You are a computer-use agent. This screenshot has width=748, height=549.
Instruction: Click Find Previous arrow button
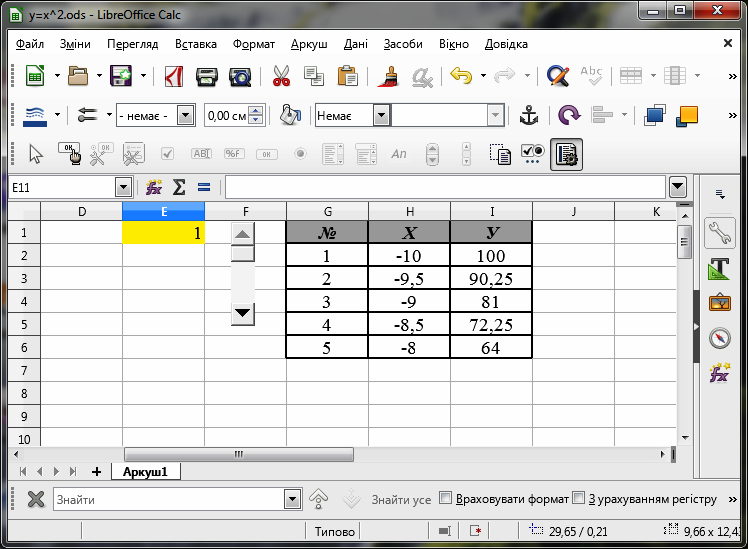point(319,499)
